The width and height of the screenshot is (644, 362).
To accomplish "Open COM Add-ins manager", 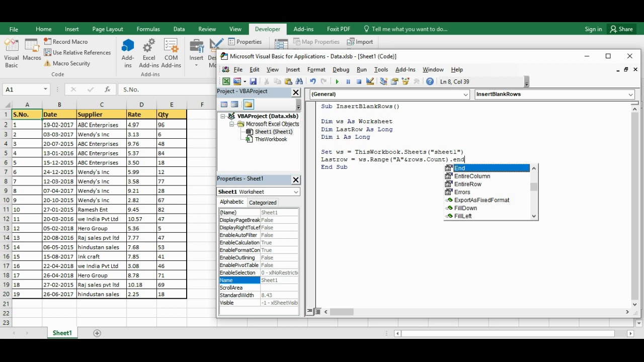I will (171, 53).
